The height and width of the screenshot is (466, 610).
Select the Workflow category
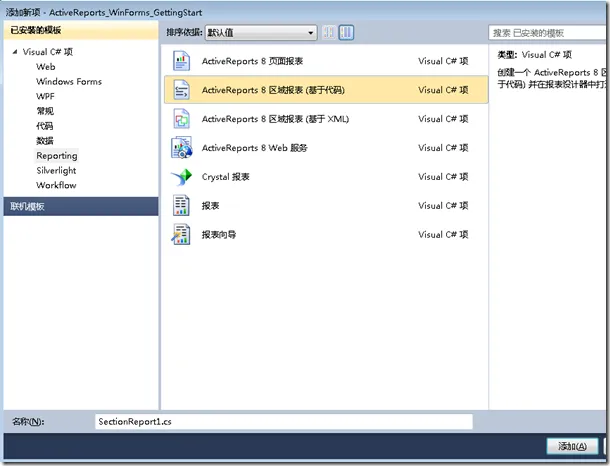click(56, 186)
